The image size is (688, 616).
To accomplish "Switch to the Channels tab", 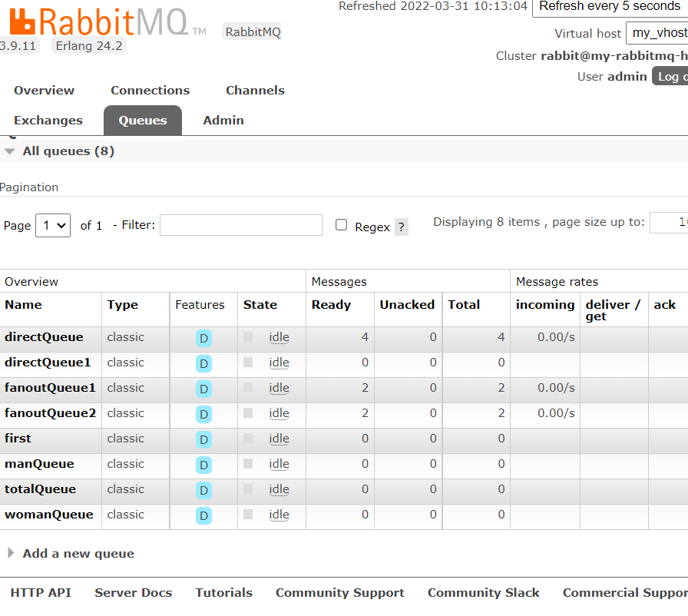I will (x=256, y=91).
